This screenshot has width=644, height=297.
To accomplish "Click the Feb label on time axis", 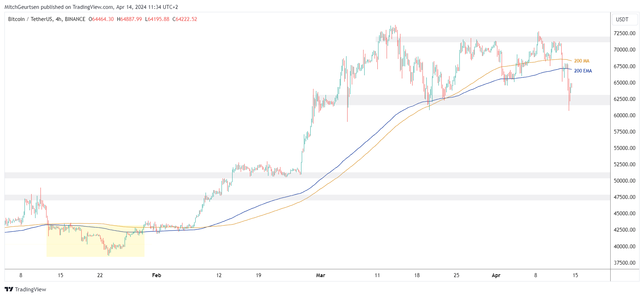I will 156,275.
